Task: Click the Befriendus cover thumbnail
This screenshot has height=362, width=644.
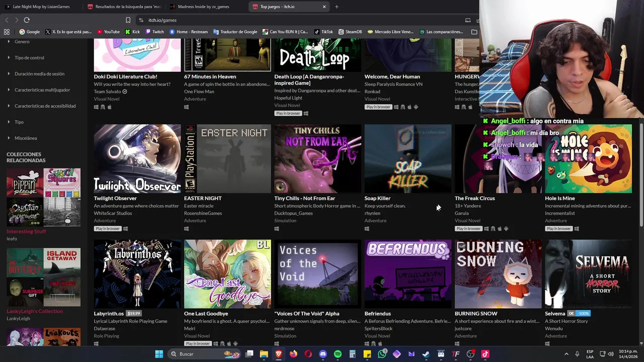Action: pos(408,274)
